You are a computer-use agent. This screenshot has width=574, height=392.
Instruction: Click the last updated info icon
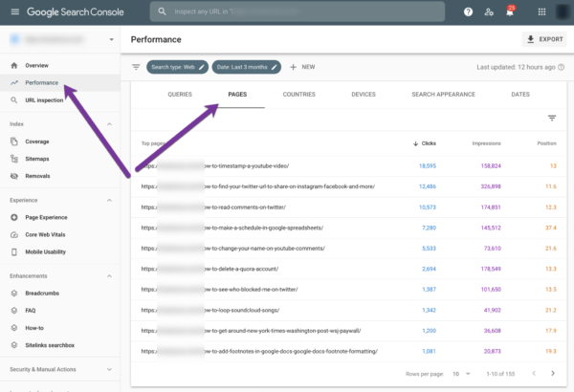pyautogui.click(x=561, y=67)
